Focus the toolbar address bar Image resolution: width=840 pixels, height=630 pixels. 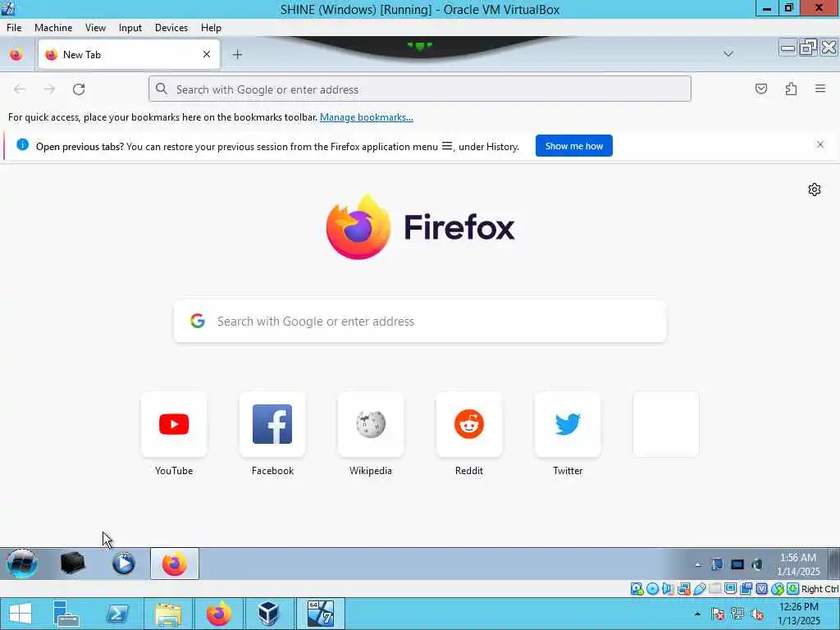click(x=420, y=89)
